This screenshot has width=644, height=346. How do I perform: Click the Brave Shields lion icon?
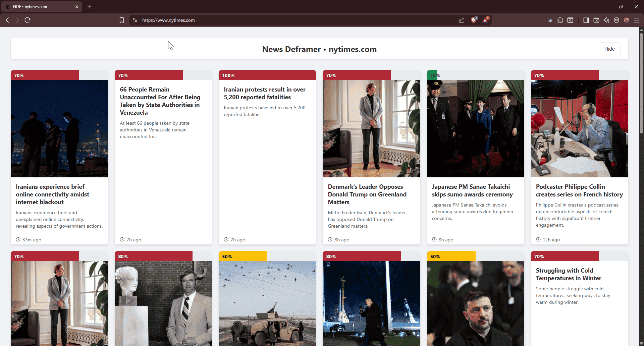[x=474, y=20]
